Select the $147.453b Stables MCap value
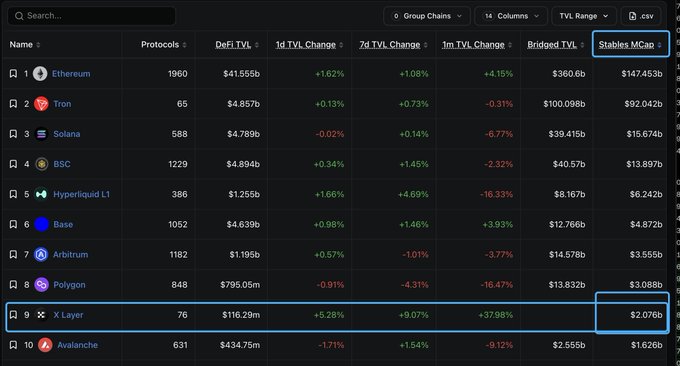The width and height of the screenshot is (680, 366). (642, 74)
